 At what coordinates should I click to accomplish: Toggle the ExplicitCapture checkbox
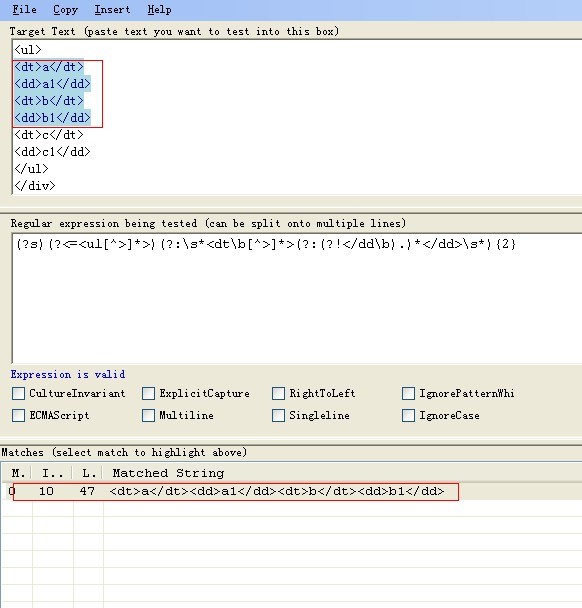point(148,393)
